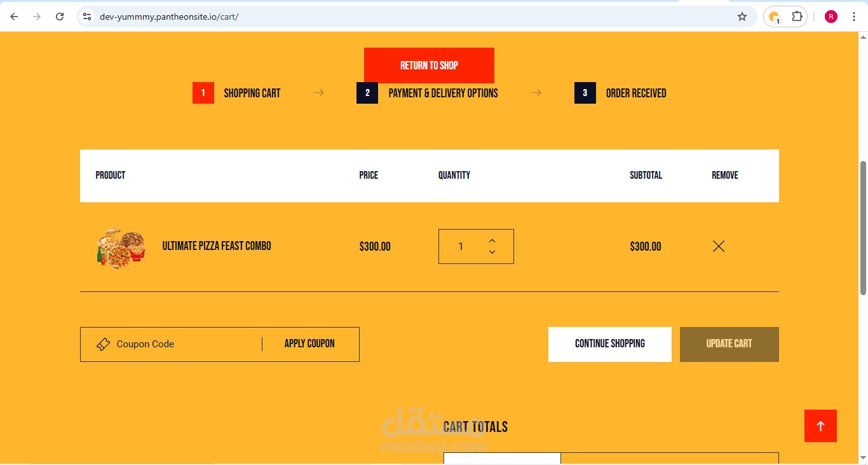Click the Update Cart button
Image resolution: width=868 pixels, height=465 pixels.
(729, 344)
